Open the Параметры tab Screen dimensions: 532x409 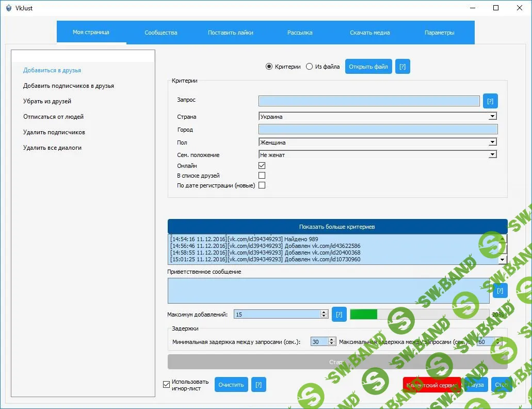pyautogui.click(x=439, y=32)
